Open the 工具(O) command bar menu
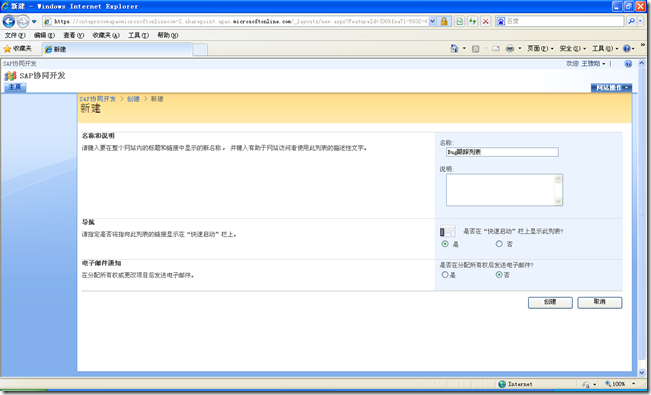The image size is (651, 395). coord(605,49)
